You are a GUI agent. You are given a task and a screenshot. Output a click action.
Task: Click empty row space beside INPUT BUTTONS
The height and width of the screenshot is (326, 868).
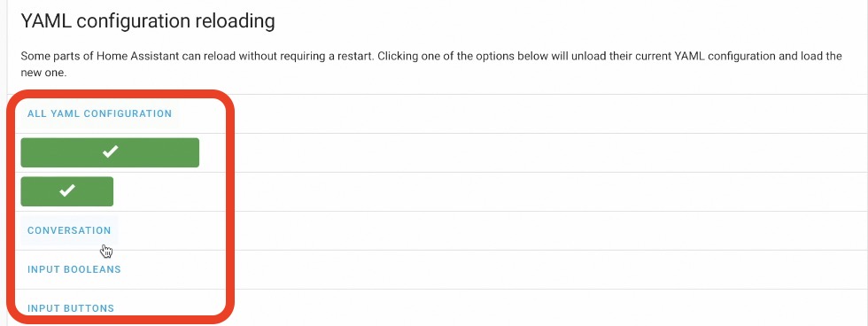[x=542, y=307]
